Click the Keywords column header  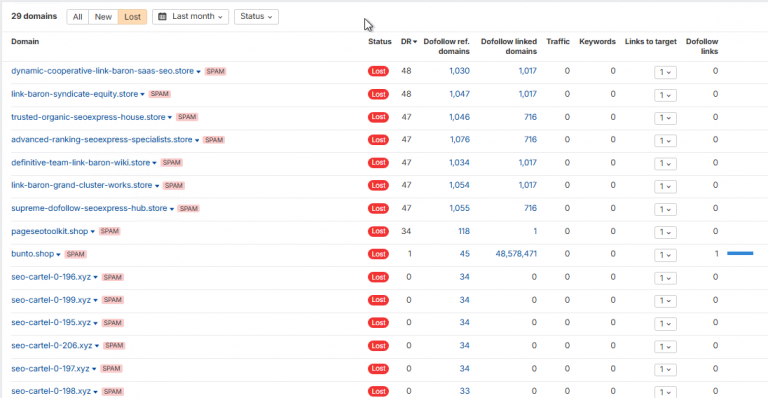pos(597,42)
